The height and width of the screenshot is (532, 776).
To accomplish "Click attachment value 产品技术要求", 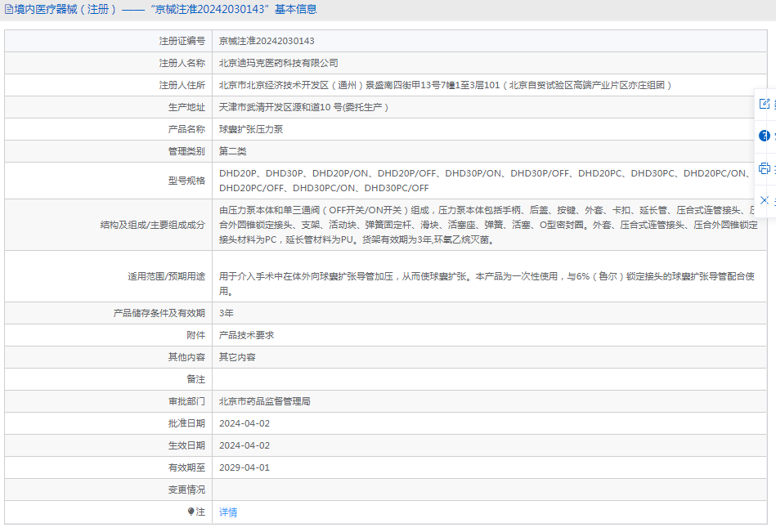I will click(x=246, y=335).
